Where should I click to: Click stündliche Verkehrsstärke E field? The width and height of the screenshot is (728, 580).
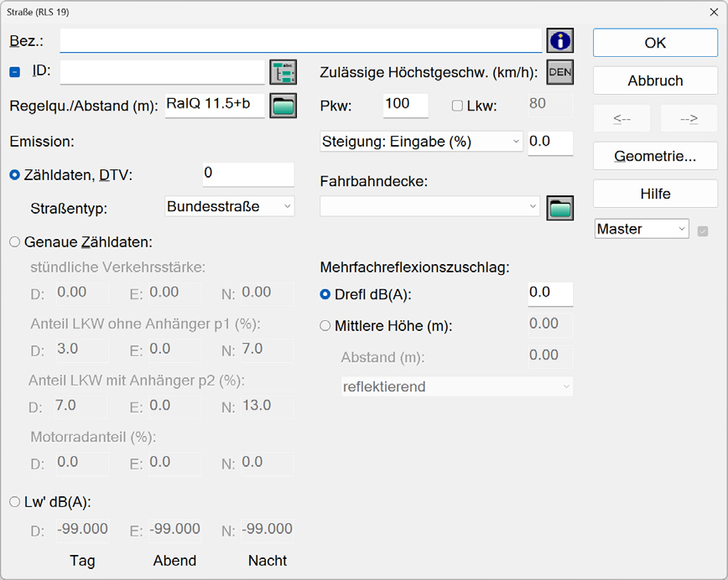175,293
